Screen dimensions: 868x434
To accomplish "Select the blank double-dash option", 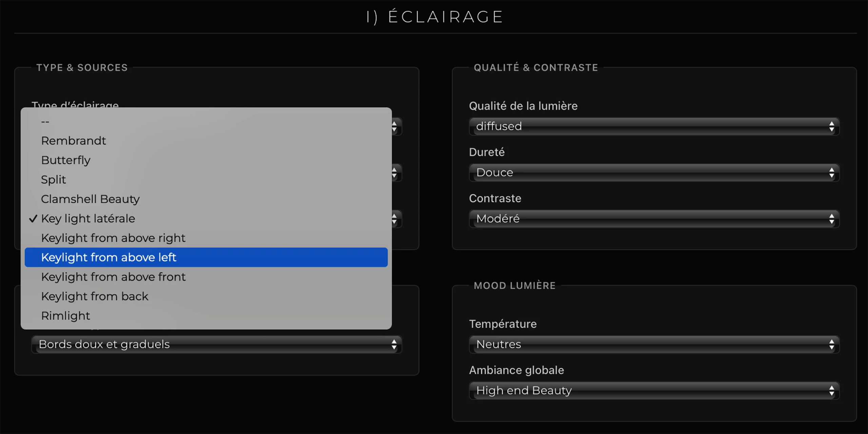I will pyautogui.click(x=45, y=121).
